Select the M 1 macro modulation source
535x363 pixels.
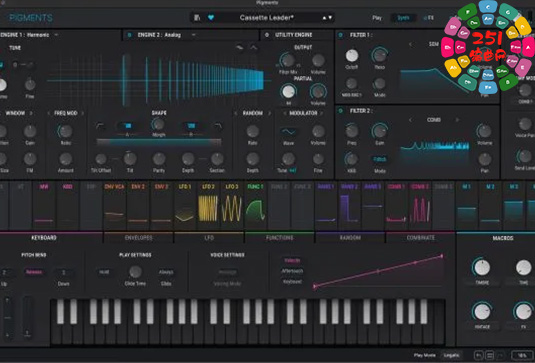pyautogui.click(x=466, y=205)
